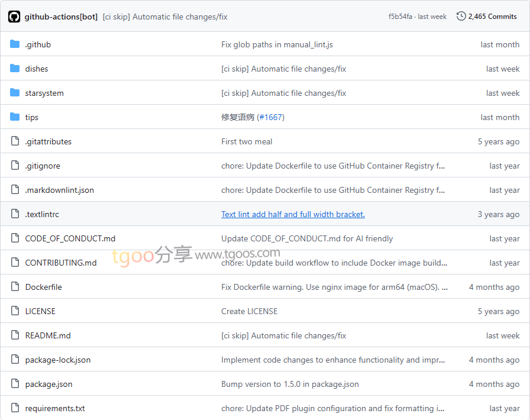
Task: Click the tips folder icon
Action: (x=15, y=117)
